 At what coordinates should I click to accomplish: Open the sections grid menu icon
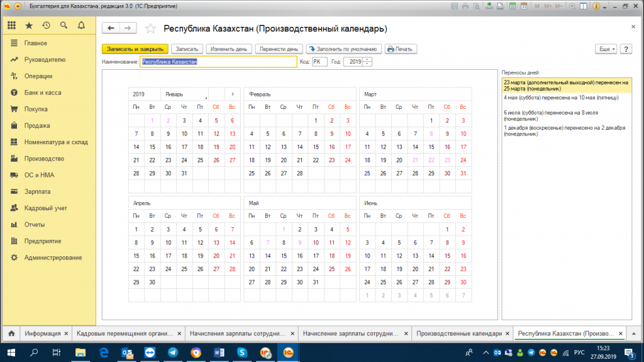click(x=12, y=26)
